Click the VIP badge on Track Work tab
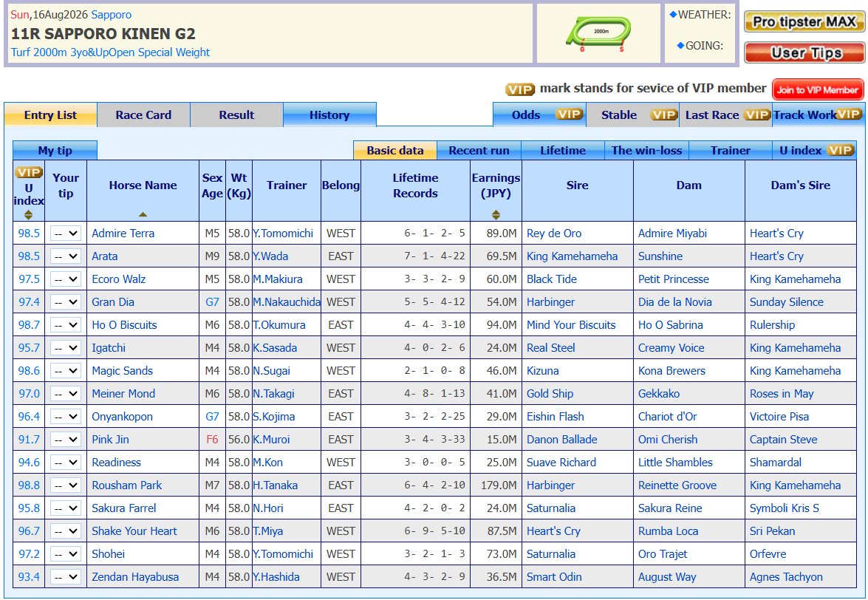Image resolution: width=868 pixels, height=600 pixels. tap(849, 114)
